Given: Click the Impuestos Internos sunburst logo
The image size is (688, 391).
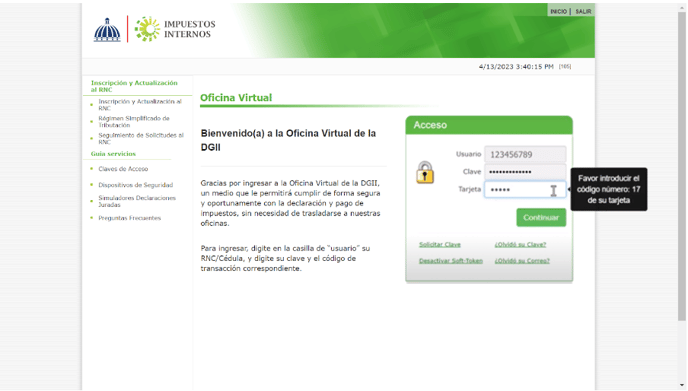Looking at the screenshot, I should (147, 29).
